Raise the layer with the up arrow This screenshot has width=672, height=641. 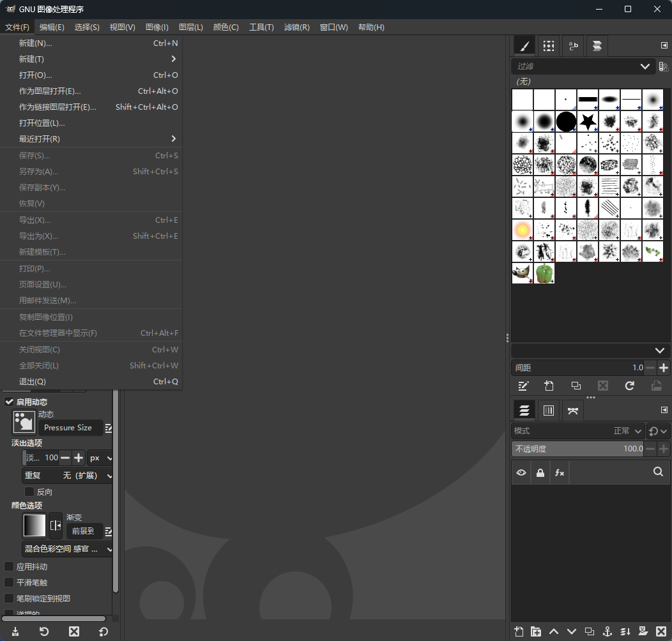tap(554, 631)
